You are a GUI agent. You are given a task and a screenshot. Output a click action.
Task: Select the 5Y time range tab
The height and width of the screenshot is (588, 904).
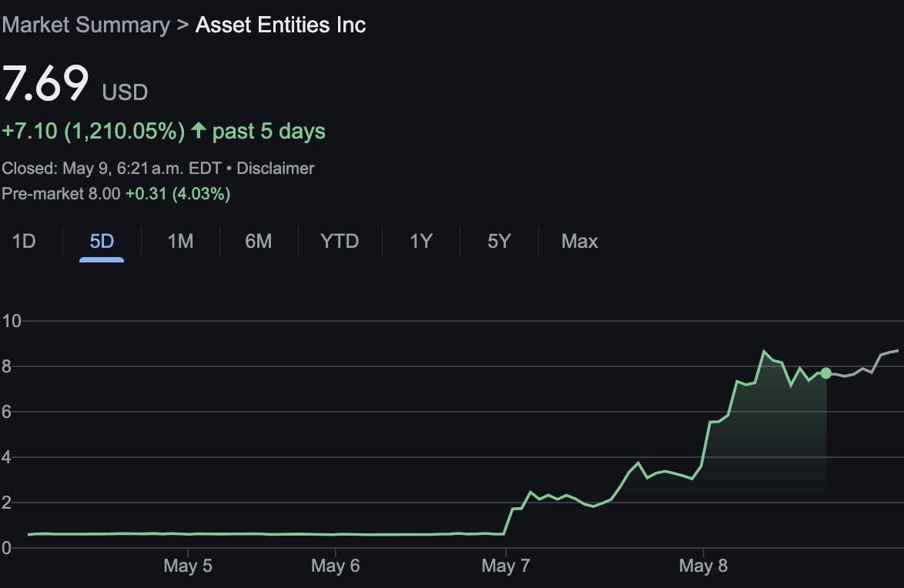pyautogui.click(x=499, y=241)
